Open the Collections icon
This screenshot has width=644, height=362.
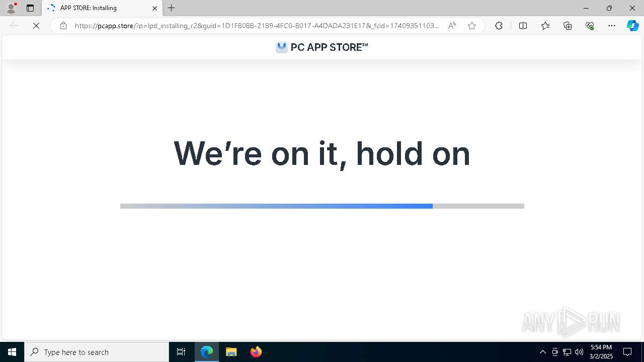[x=568, y=26]
